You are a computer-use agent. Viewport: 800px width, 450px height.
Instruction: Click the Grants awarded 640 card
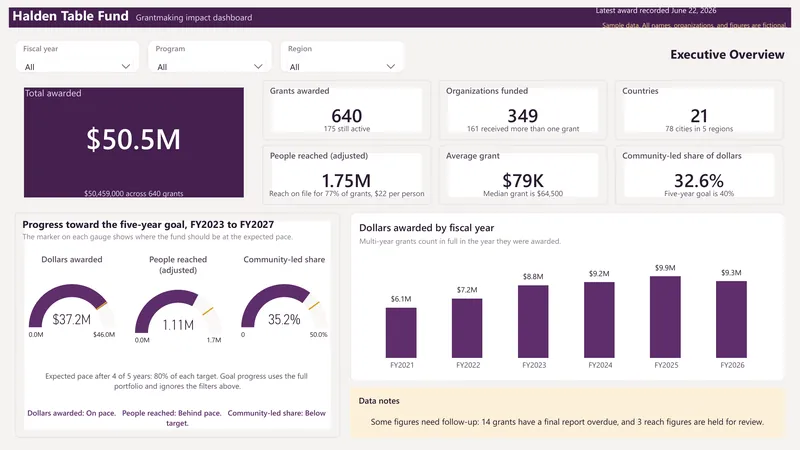[x=346, y=110]
